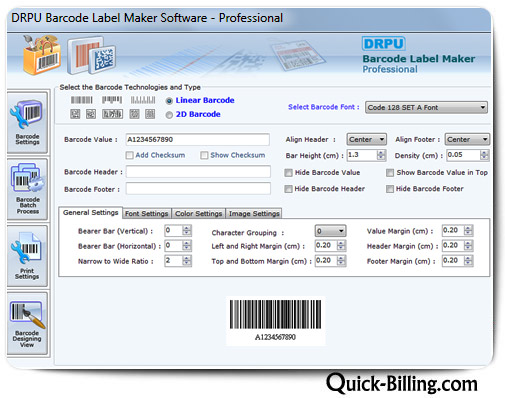
Task: Adjust Narrow to Wide Ratio spinner
Action: [187, 261]
